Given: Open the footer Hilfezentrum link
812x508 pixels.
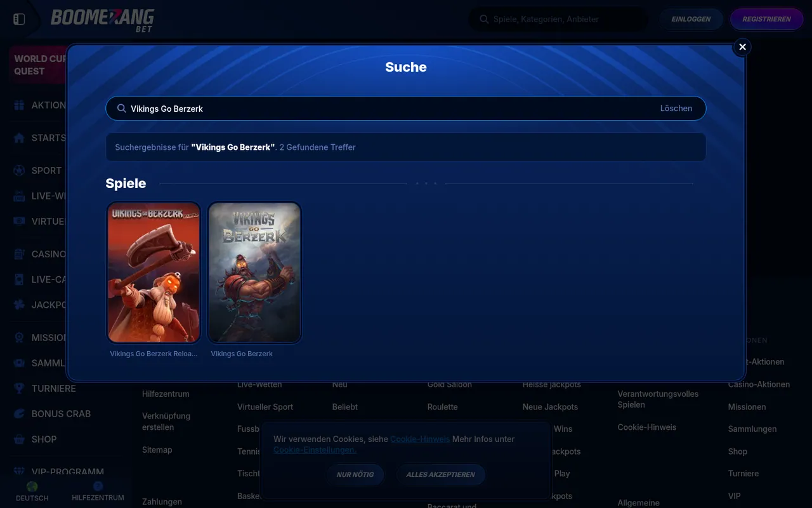Looking at the screenshot, I should [x=166, y=394].
